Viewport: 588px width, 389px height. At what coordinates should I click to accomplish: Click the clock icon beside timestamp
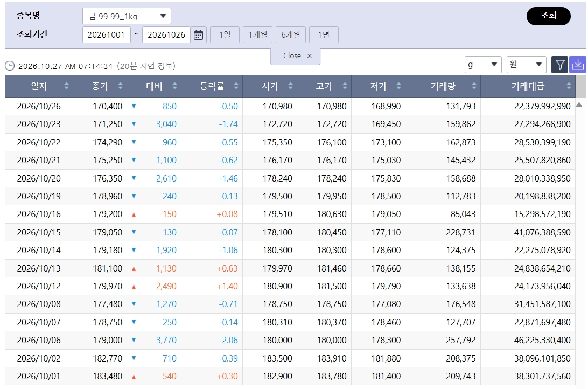pyautogui.click(x=10, y=66)
